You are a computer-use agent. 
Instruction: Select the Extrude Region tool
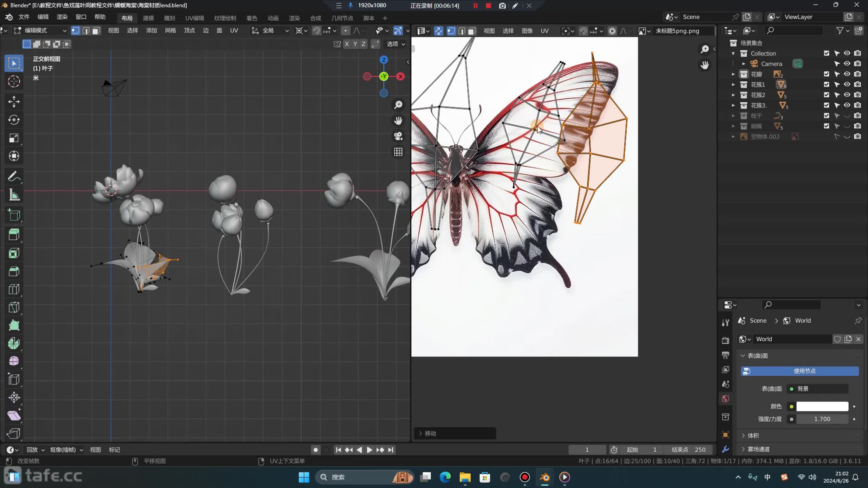pyautogui.click(x=14, y=235)
